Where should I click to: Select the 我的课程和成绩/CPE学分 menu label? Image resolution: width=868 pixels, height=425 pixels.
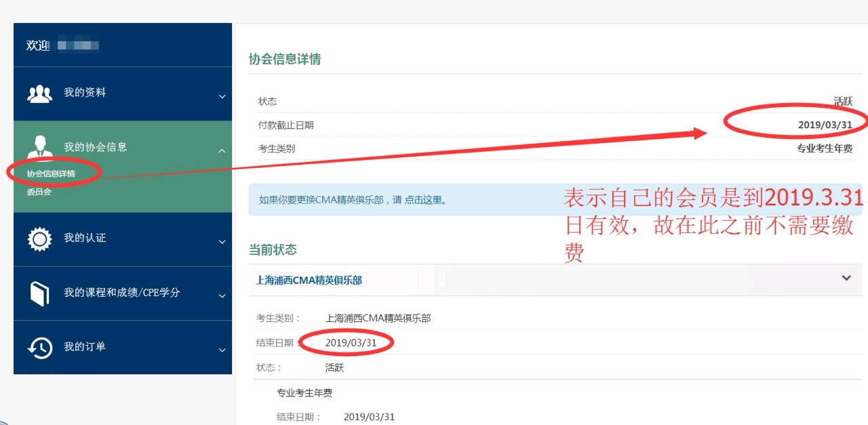(x=121, y=293)
